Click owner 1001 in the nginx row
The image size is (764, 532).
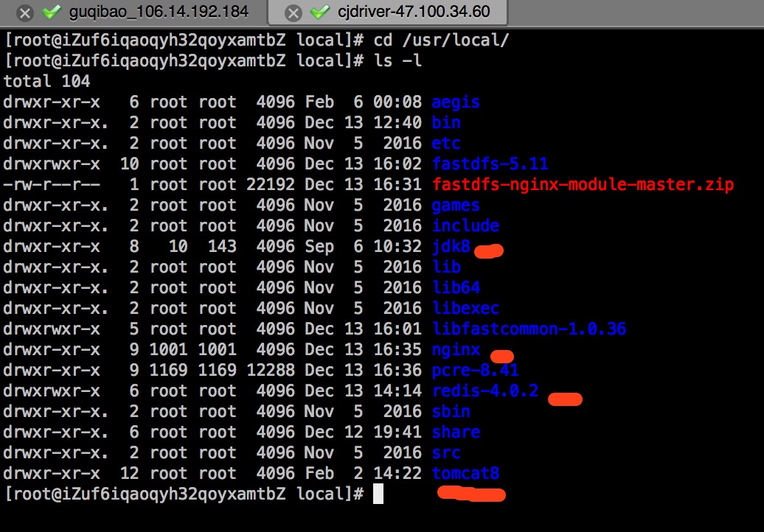pos(168,349)
